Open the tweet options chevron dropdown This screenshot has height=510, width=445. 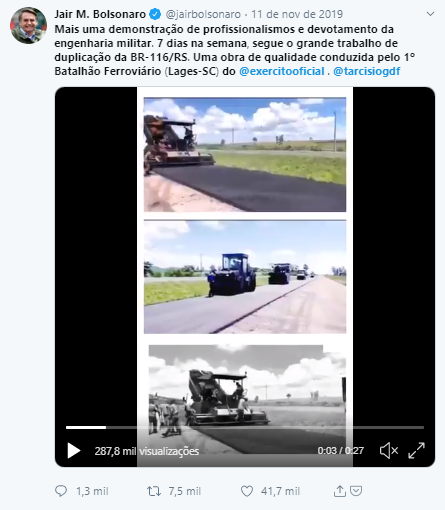pyautogui.click(x=430, y=14)
